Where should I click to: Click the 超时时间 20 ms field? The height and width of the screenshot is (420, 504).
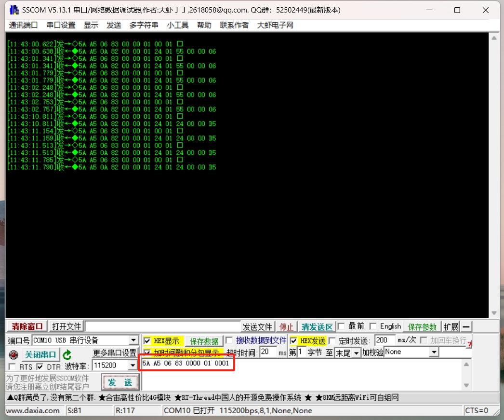pyautogui.click(x=268, y=352)
